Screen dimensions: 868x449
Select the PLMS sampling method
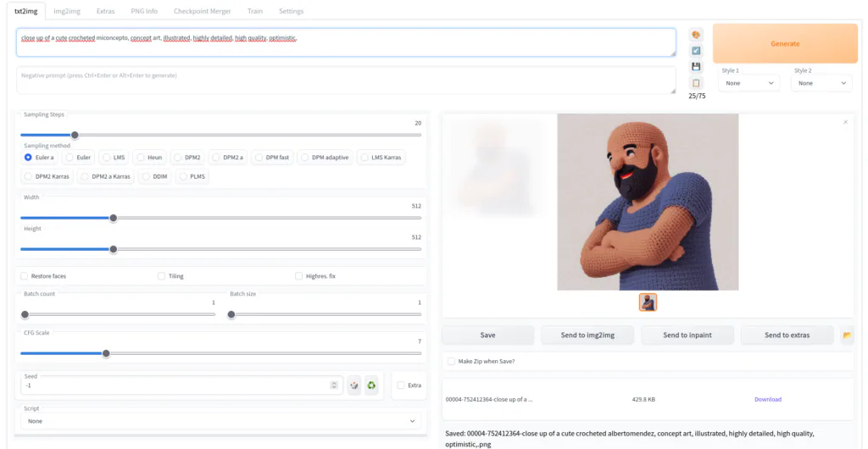[192, 176]
